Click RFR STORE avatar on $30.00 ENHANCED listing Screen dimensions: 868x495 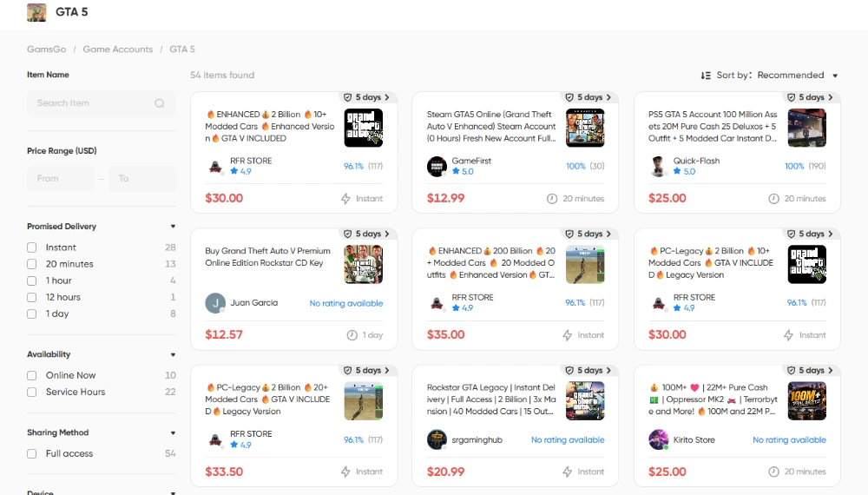(215, 166)
